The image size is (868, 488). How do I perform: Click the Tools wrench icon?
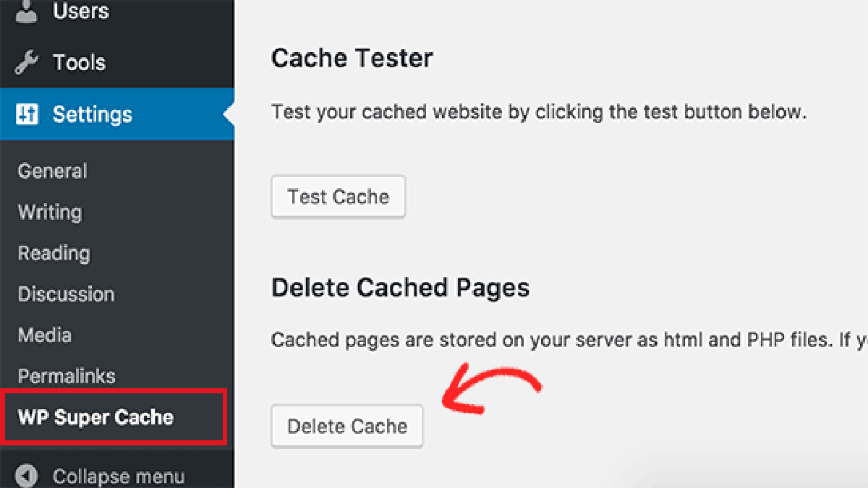click(27, 64)
